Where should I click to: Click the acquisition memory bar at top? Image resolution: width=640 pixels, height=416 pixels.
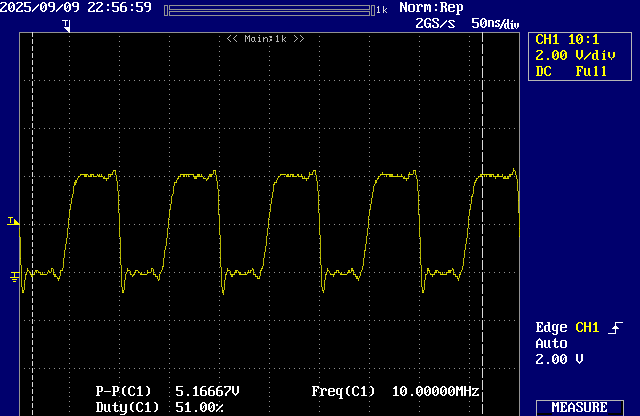pos(267,9)
